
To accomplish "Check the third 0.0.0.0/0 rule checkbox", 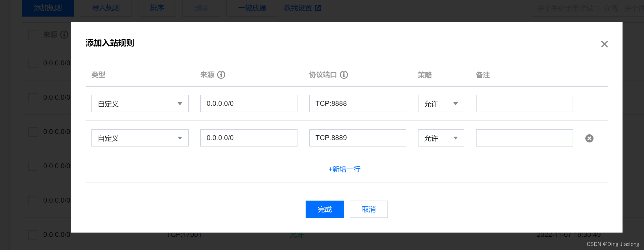I will [33, 132].
